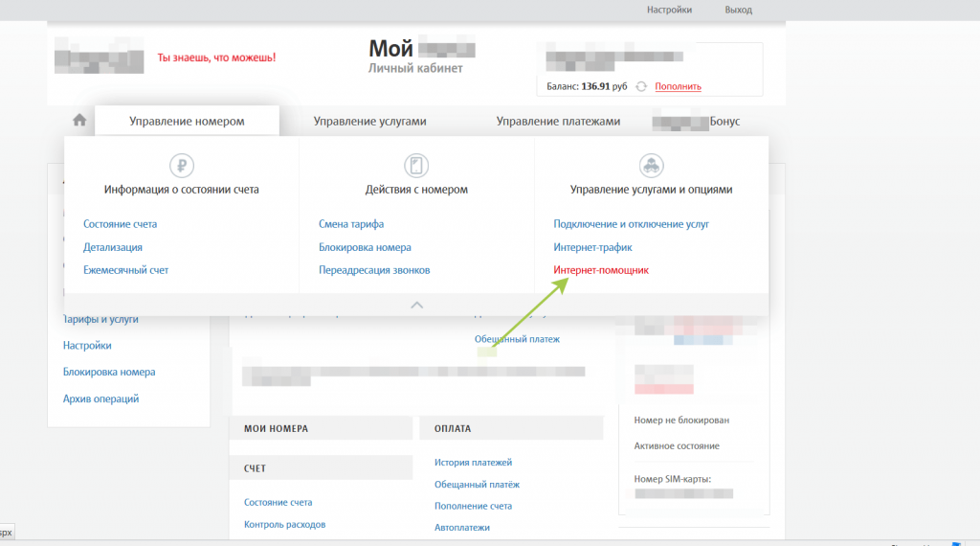Click the phone icon above number actions
The width and height of the screenshot is (980, 546).
[x=416, y=165]
